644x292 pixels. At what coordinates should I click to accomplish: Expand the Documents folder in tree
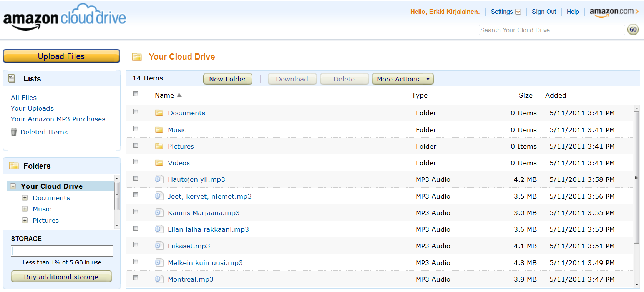25,197
